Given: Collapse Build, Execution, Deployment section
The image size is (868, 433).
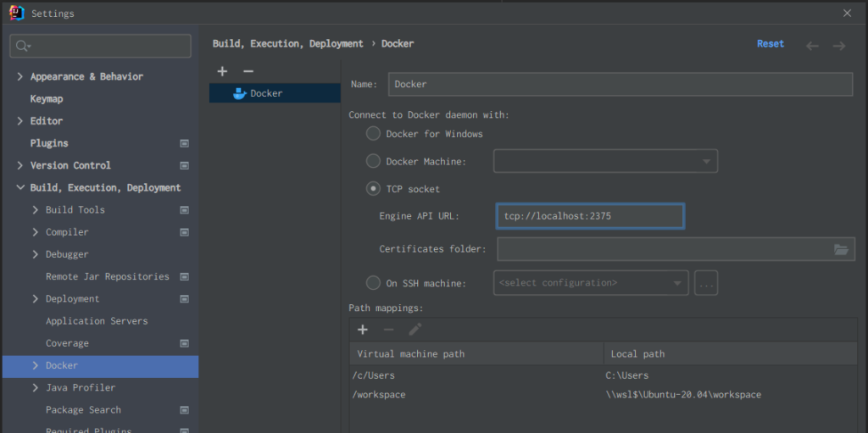Looking at the screenshot, I should [20, 188].
